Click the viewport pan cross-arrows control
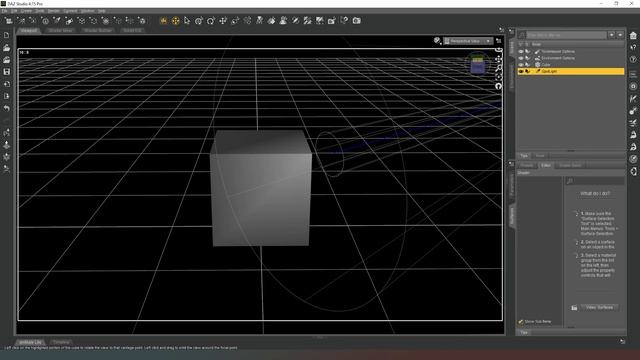Image resolution: width=640 pixels, height=360 pixels. click(498, 59)
